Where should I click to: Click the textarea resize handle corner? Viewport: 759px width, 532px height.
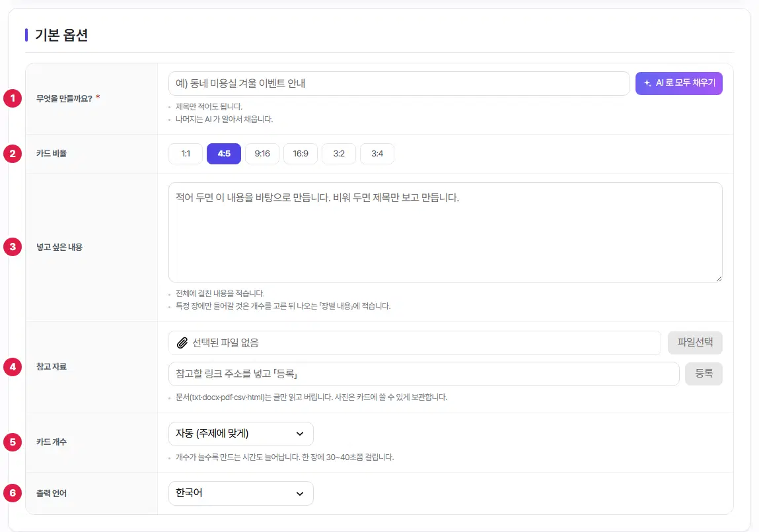(719, 279)
